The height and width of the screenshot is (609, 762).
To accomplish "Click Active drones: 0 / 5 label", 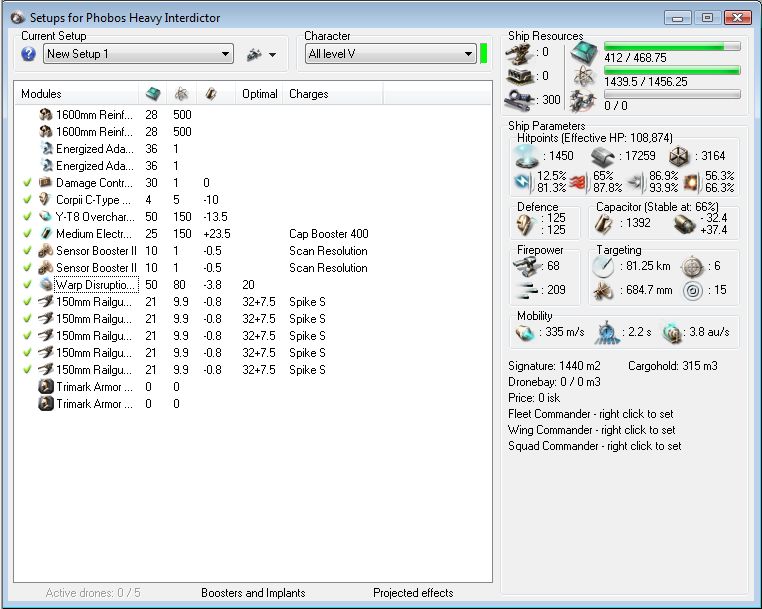I will pyautogui.click(x=93, y=593).
